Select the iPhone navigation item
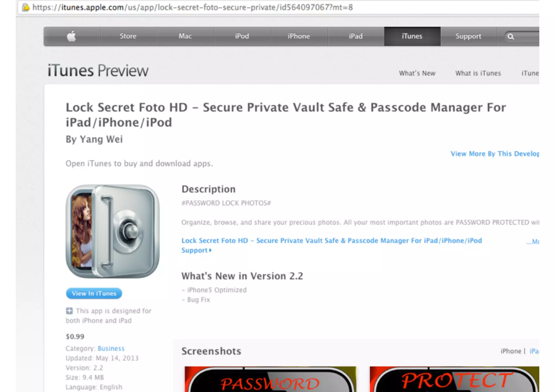This screenshot has width=555, height=392. pos(299,36)
